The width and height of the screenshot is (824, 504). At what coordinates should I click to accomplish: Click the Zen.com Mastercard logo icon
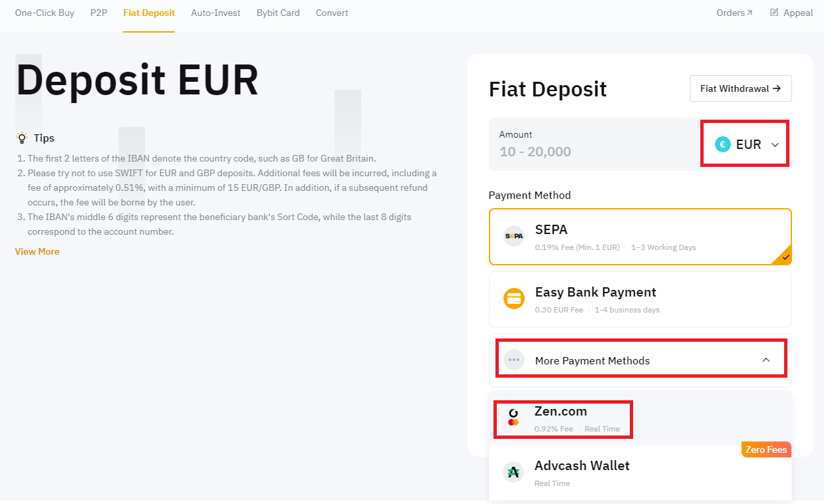click(513, 418)
